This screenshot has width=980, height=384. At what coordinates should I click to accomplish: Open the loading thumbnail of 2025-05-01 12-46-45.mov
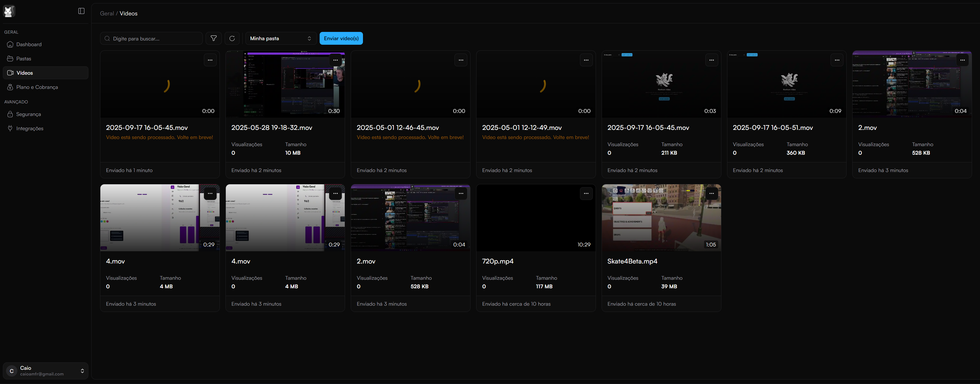pyautogui.click(x=411, y=84)
